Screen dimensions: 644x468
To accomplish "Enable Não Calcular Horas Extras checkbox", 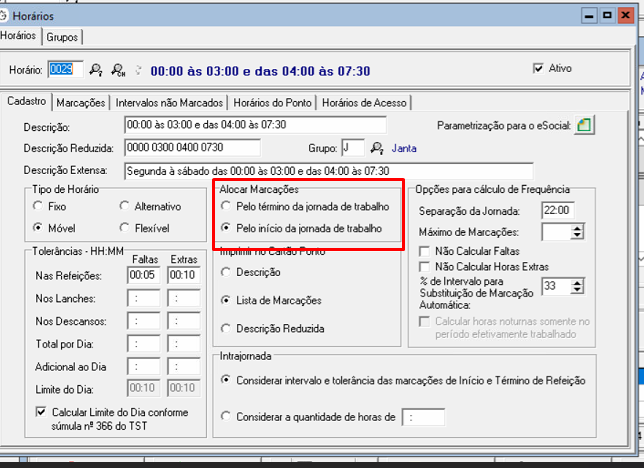I will [424, 267].
